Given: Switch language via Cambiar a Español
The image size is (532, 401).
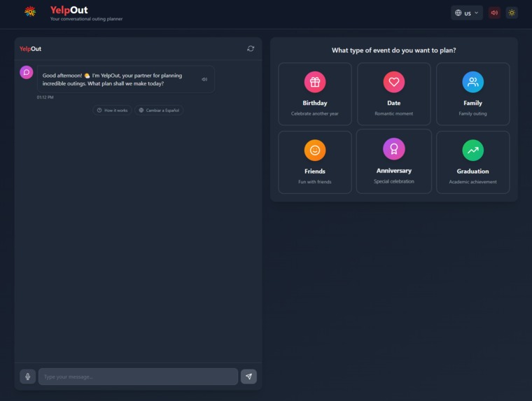Looking at the screenshot, I should point(159,111).
